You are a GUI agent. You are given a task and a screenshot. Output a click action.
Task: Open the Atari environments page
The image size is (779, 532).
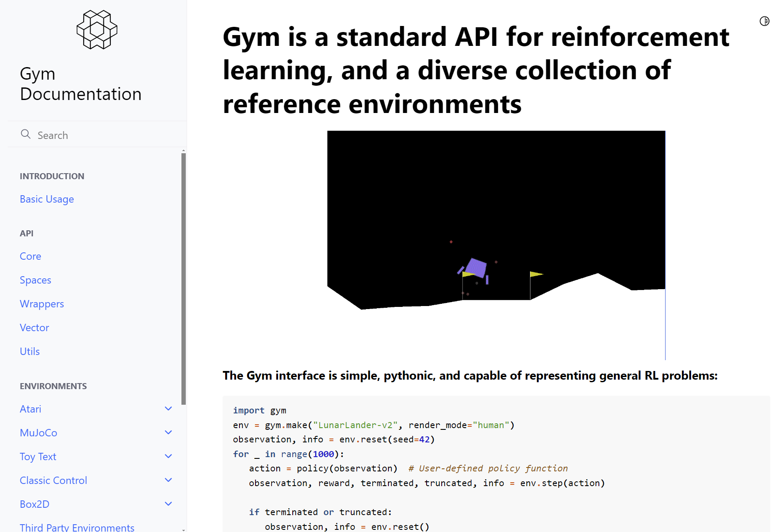[30, 409]
